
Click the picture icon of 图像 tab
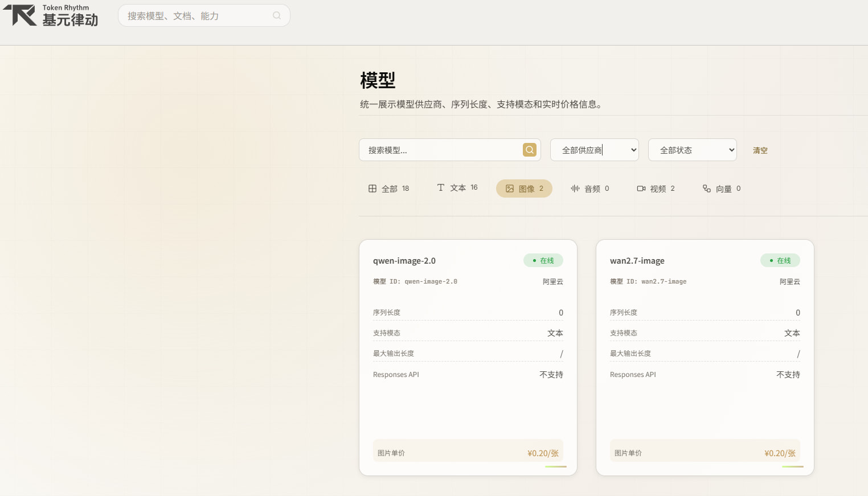pos(510,188)
